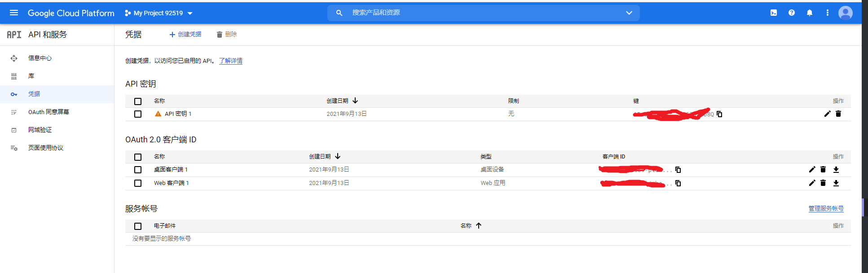868x273 pixels.
Task: Edit 桌面客户端 1 with pencil icon
Action: [x=812, y=169]
